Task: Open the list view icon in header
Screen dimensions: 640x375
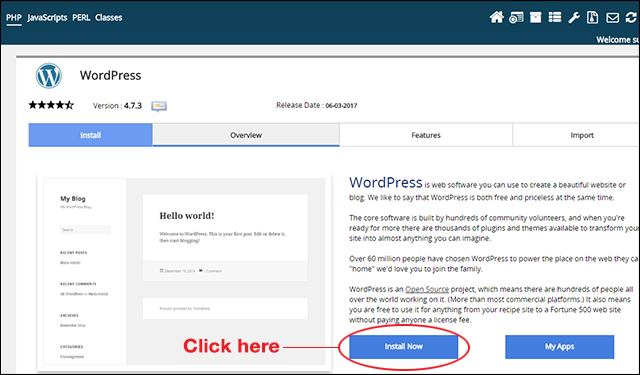Action: [x=555, y=18]
